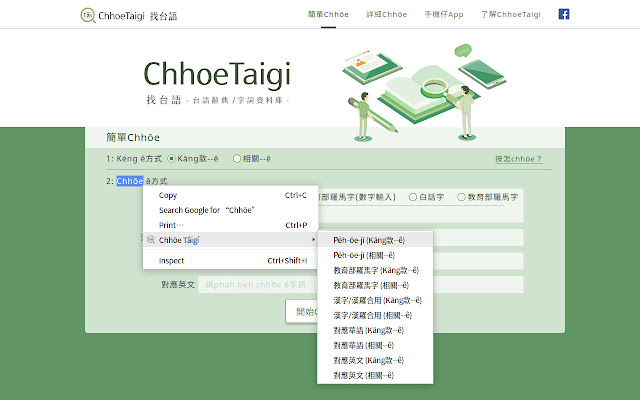Click the 對應英文 input field
The image size is (640, 400).
pyautogui.click(x=361, y=284)
